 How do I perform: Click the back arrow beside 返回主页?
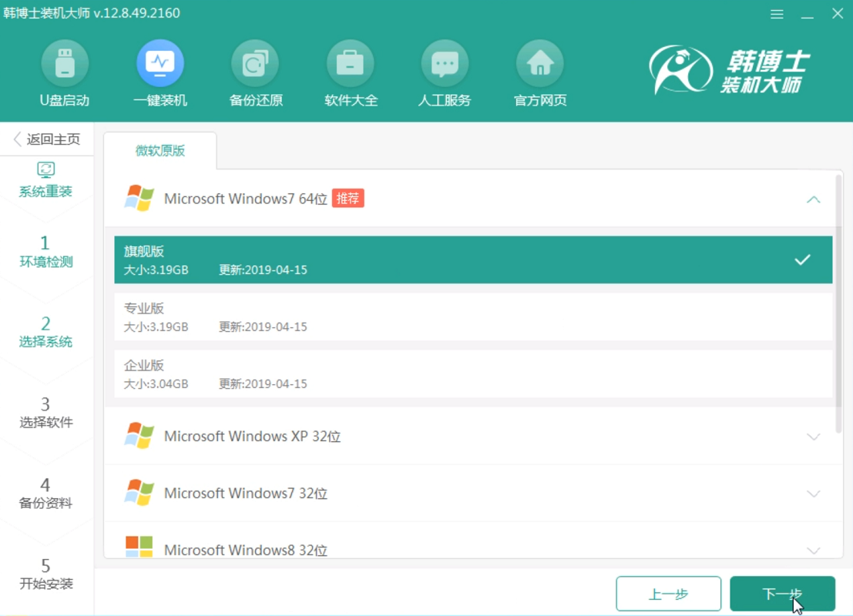point(18,139)
